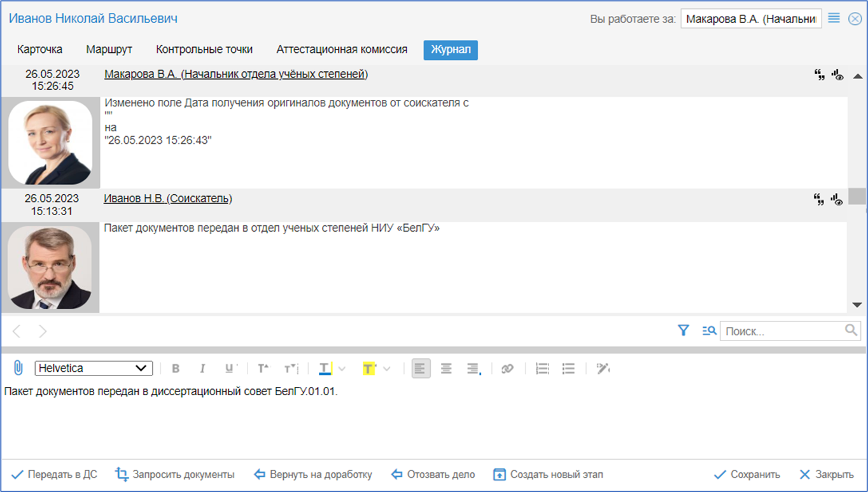The height and width of the screenshot is (492, 868).
Task: Open the hamburger menu icon at top right
Action: [834, 18]
